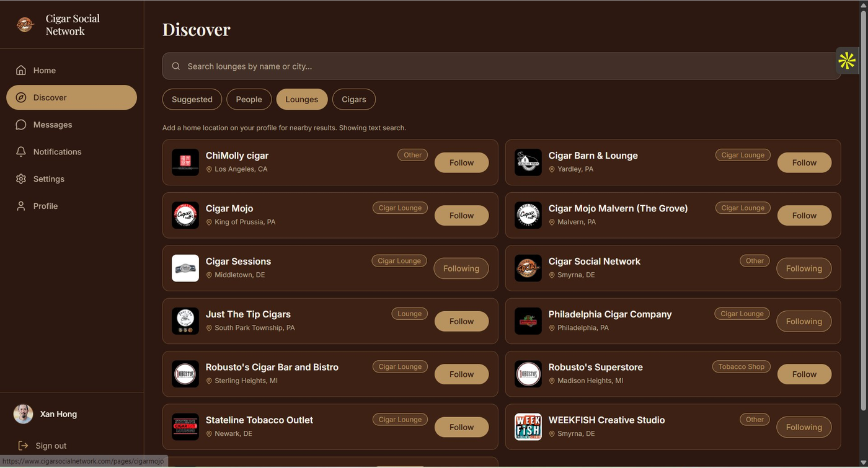Screen dimensions: 868x468
Task: Open Stateline Tobacco Outlet logo thumbnail
Action: pyautogui.click(x=185, y=427)
